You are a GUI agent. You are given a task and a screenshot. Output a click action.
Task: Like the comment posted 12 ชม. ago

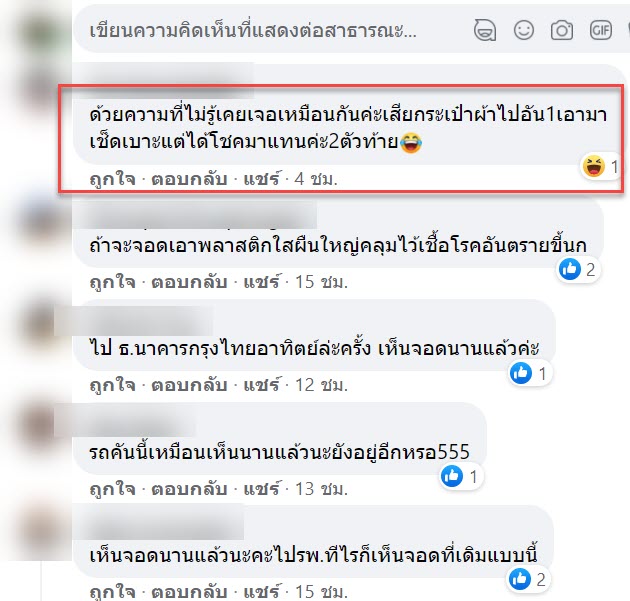[x=112, y=386]
